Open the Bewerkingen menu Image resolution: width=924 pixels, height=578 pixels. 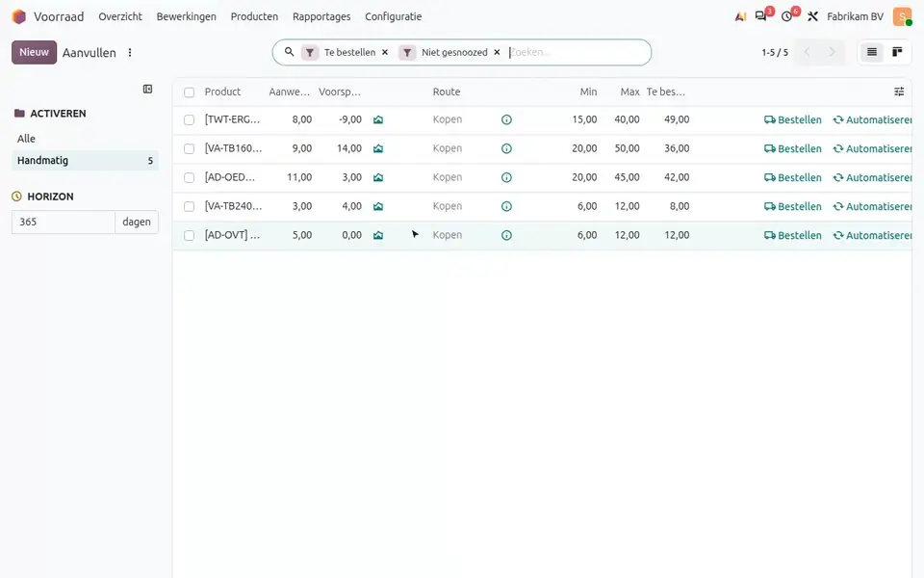click(x=186, y=16)
